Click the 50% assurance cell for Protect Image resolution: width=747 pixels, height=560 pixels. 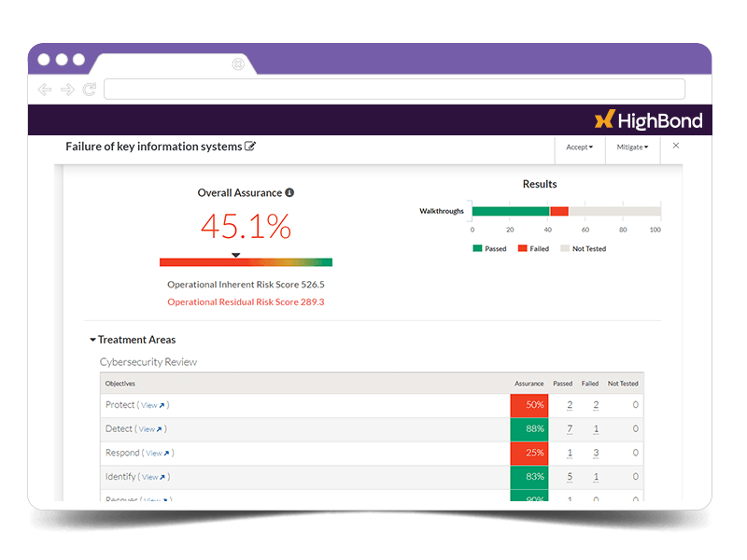pyautogui.click(x=529, y=405)
